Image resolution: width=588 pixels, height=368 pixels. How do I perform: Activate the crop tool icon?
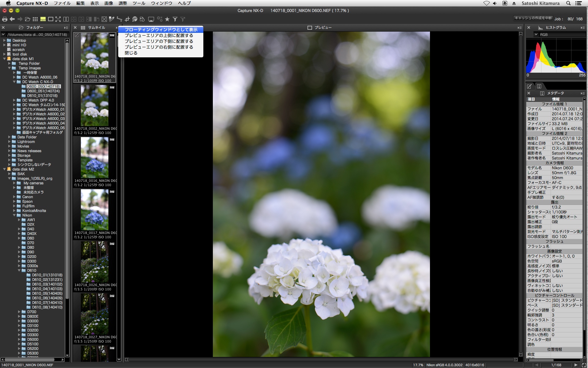point(127,19)
